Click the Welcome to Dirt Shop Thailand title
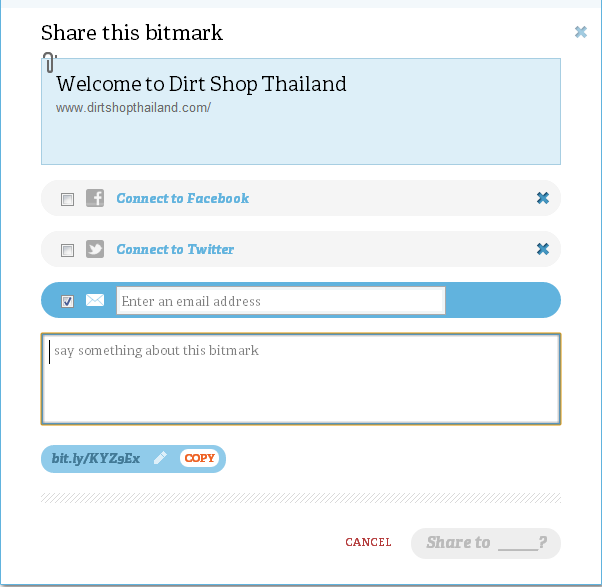 point(201,84)
